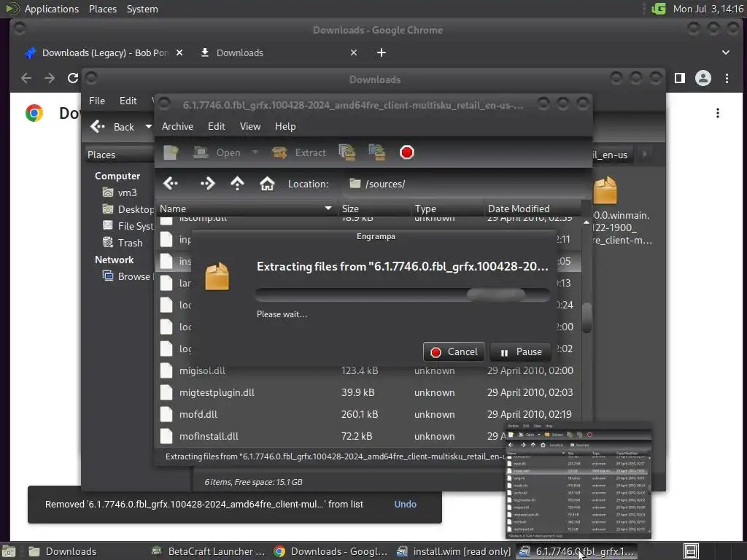Click the extraction progress bar
The width and height of the screenshot is (747, 560).
coord(403,295)
